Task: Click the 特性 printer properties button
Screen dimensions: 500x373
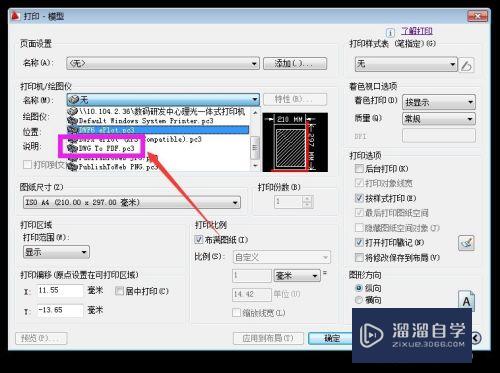Action: click(295, 99)
